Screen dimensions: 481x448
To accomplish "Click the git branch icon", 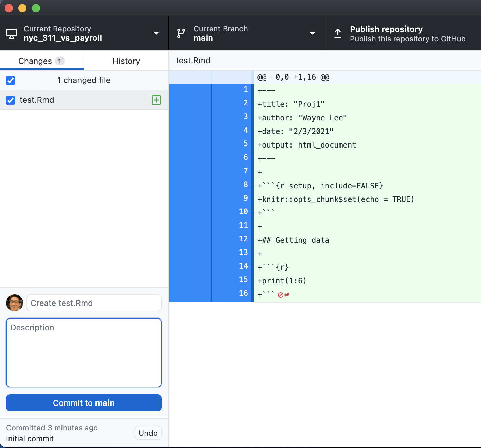I will (x=181, y=33).
